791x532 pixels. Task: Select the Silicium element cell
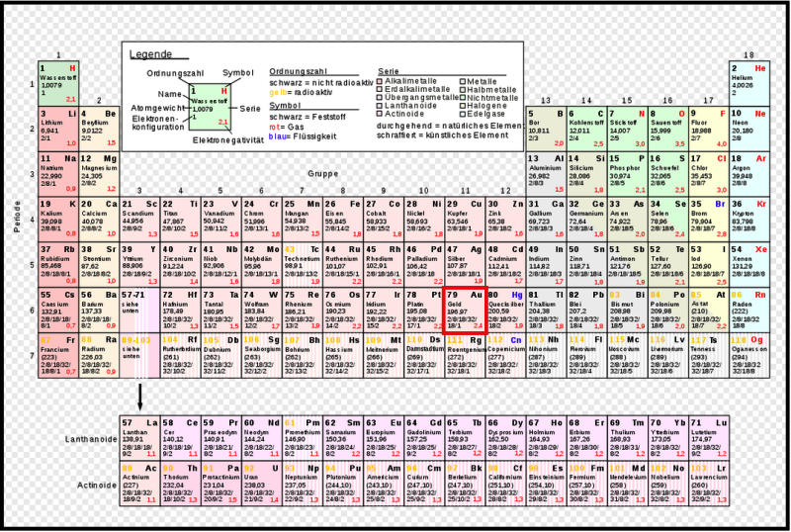tap(586, 174)
